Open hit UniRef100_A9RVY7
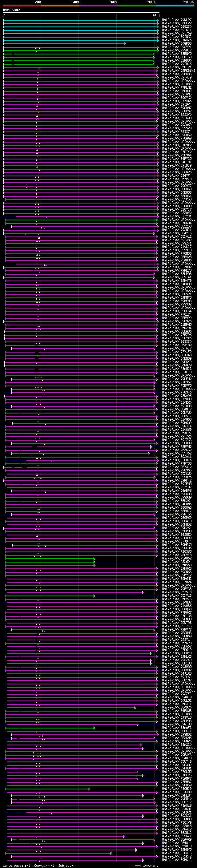This screenshot has height=868, width=197. click(177, 629)
